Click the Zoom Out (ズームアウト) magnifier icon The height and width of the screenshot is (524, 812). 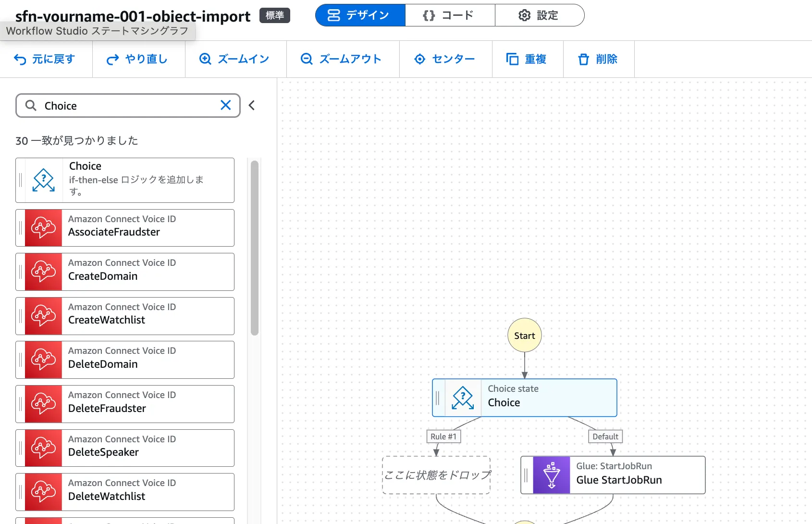307,59
